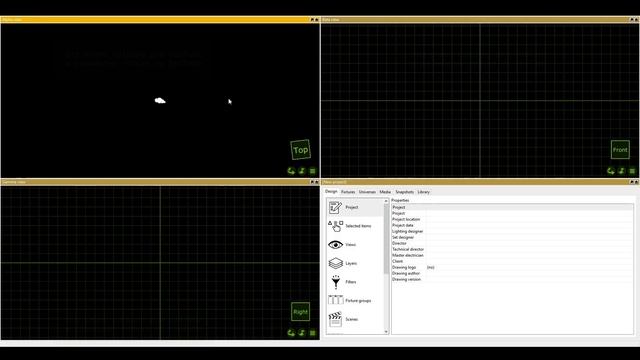Open the Layers entry with the stack icon
The width and height of the screenshot is (640, 360).
click(355, 263)
